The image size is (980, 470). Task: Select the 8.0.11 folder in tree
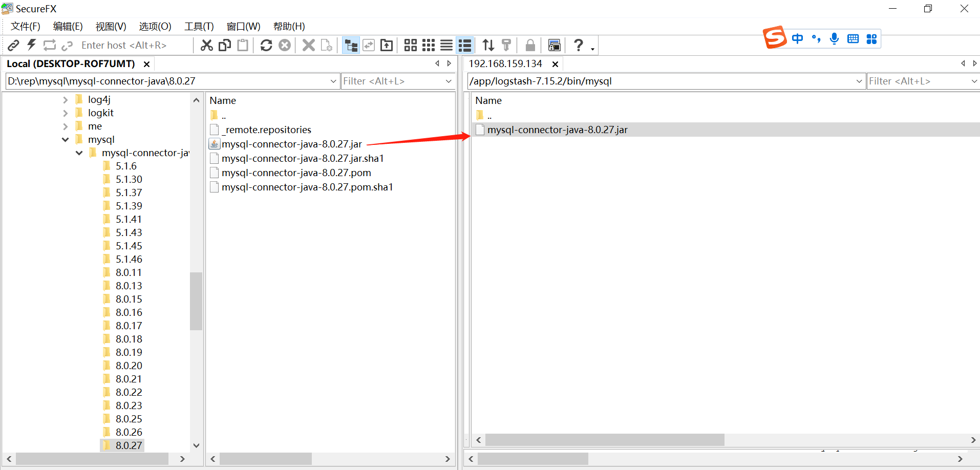pyautogui.click(x=129, y=273)
